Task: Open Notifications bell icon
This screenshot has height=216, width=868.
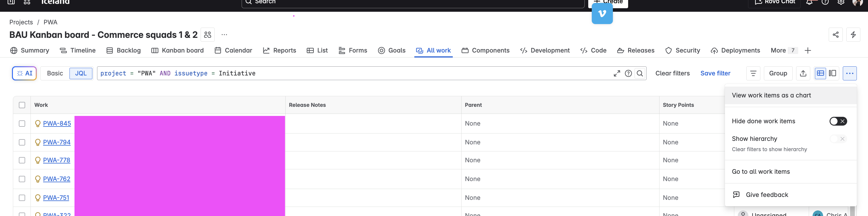Action: point(809,2)
